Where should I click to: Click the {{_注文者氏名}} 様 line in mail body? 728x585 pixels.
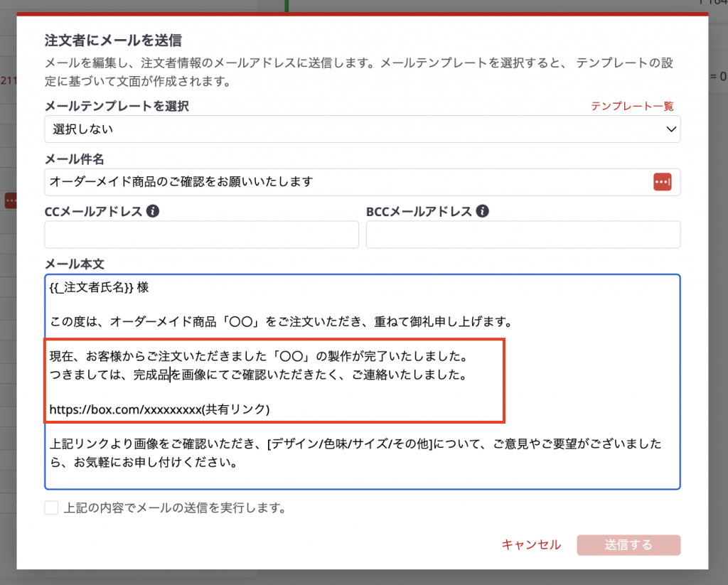[x=99, y=287]
